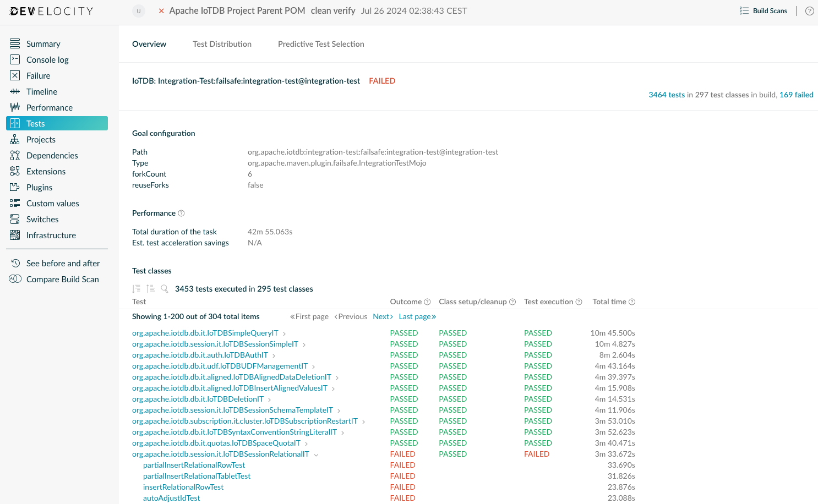This screenshot has height=504, width=818.
Task: Click the 169 failed link
Action: (x=796, y=95)
